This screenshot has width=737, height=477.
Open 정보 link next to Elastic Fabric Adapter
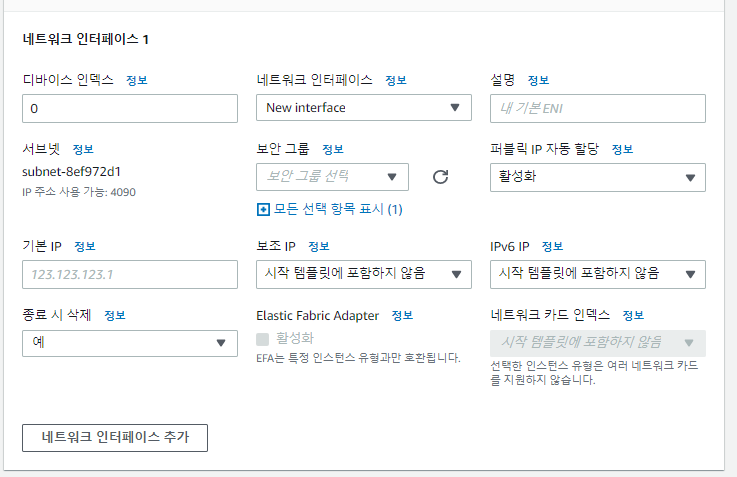[402, 315]
